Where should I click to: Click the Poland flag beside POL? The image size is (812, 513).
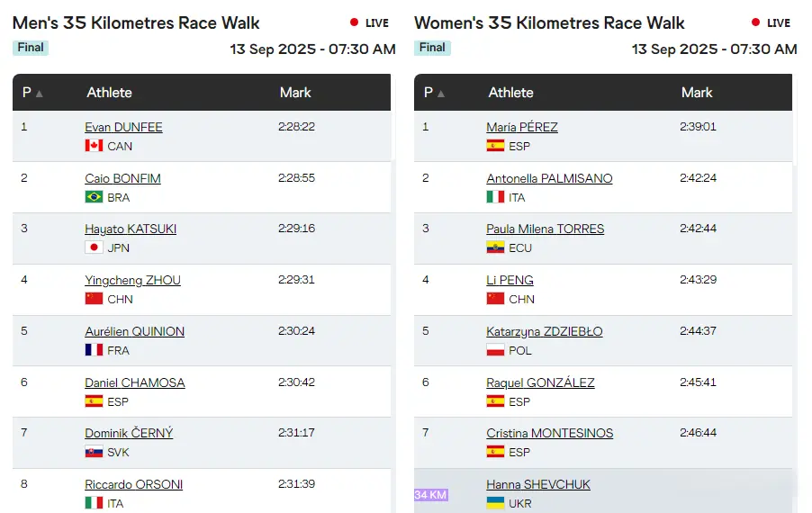(x=495, y=350)
